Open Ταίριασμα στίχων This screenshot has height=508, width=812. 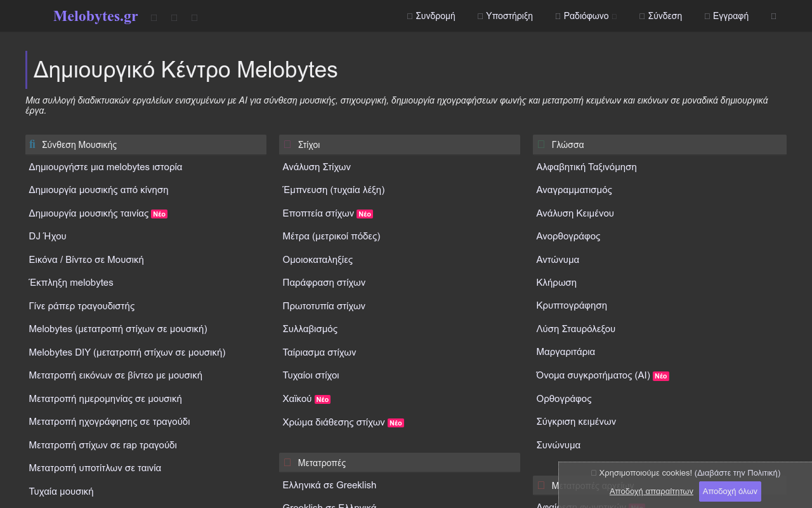(319, 352)
